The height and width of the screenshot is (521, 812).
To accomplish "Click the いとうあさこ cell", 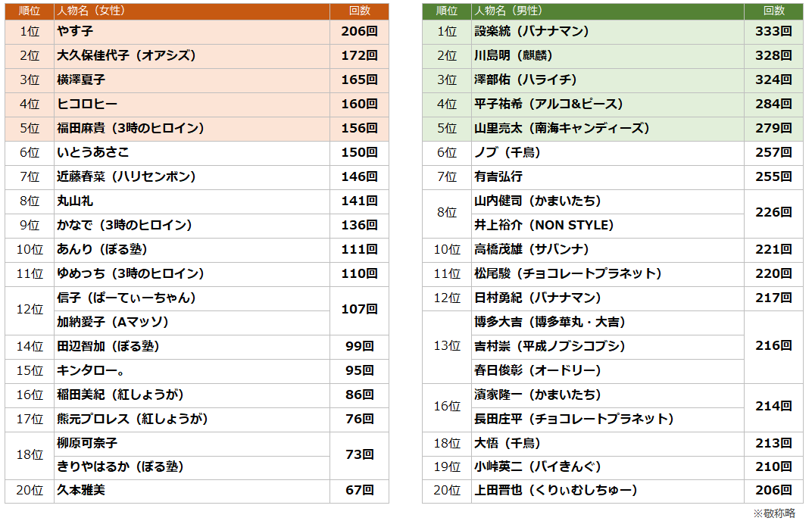I will pyautogui.click(x=191, y=152).
